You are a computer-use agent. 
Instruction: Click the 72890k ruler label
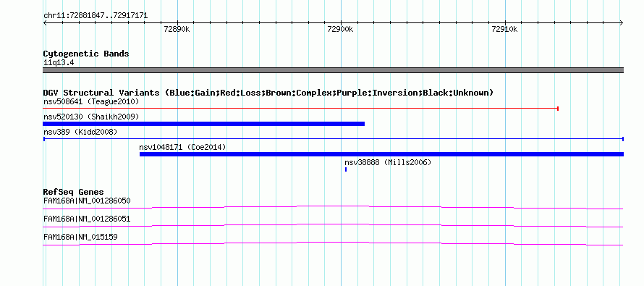[x=177, y=29]
